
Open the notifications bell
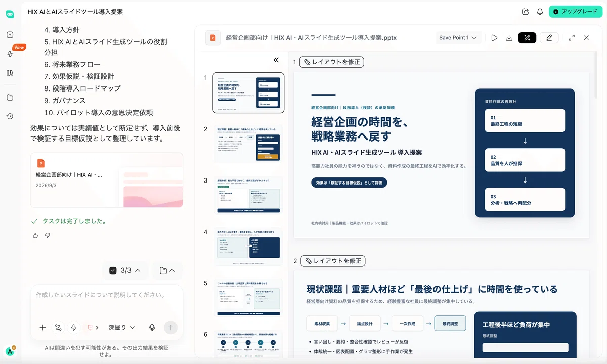540,12
